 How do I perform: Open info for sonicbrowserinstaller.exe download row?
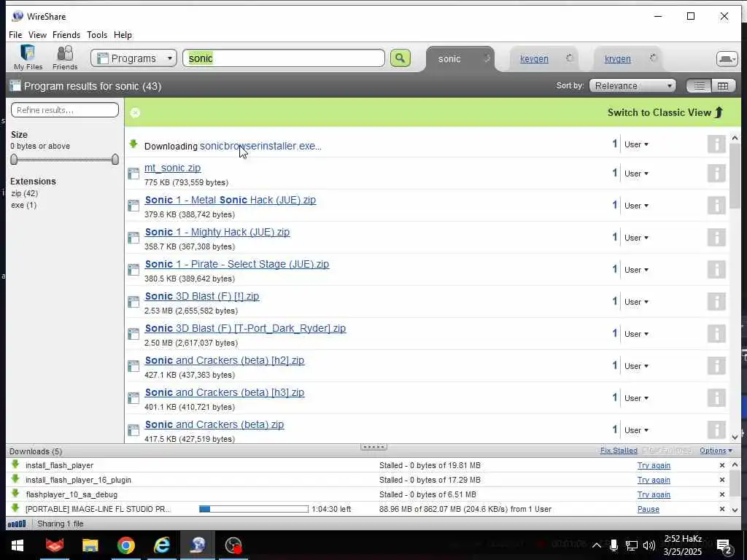[x=716, y=144]
